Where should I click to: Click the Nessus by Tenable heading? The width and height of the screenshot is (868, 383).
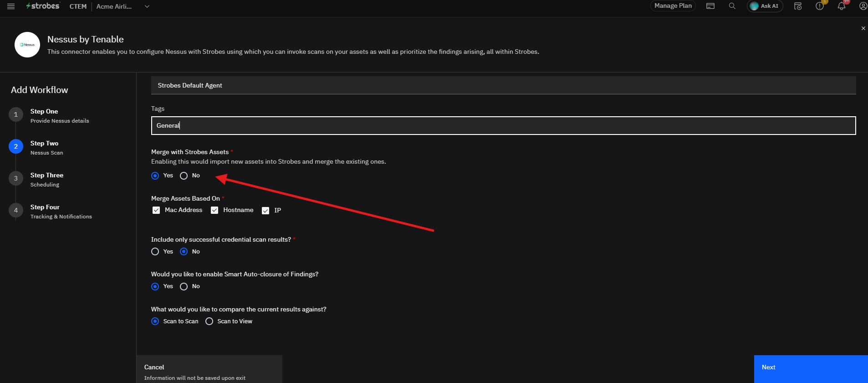(x=86, y=39)
